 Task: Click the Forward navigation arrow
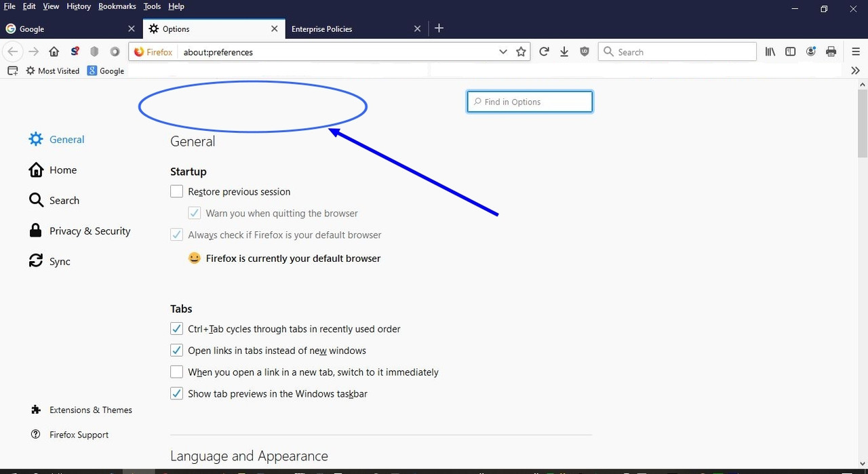[33, 52]
